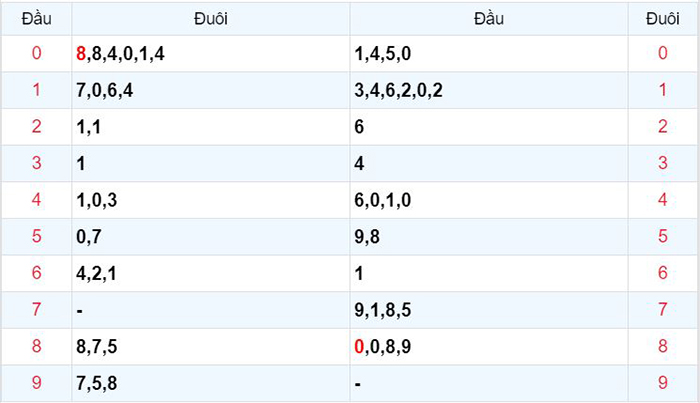Click the second Đầu column header
The image size is (700, 403).
489,19
